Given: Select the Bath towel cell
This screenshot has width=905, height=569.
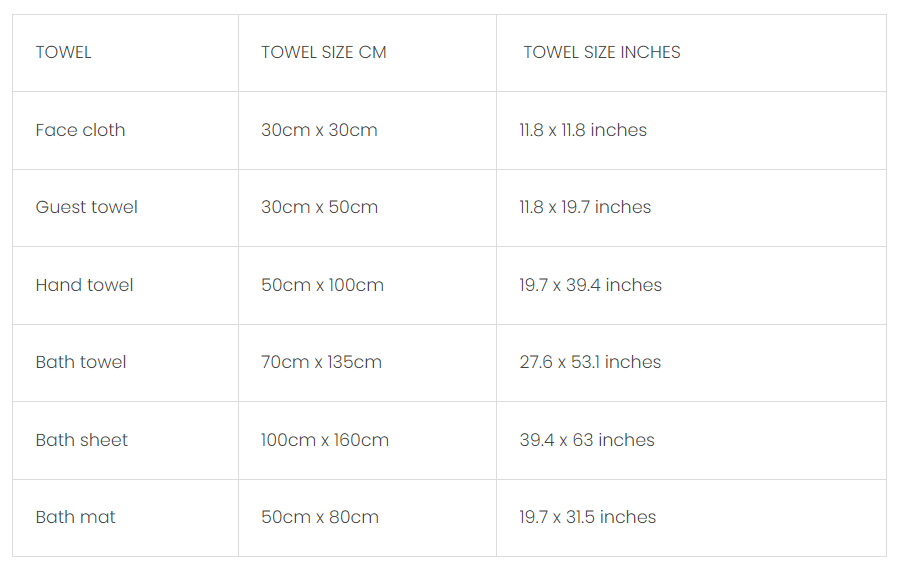Looking at the screenshot, I should click(125, 363).
